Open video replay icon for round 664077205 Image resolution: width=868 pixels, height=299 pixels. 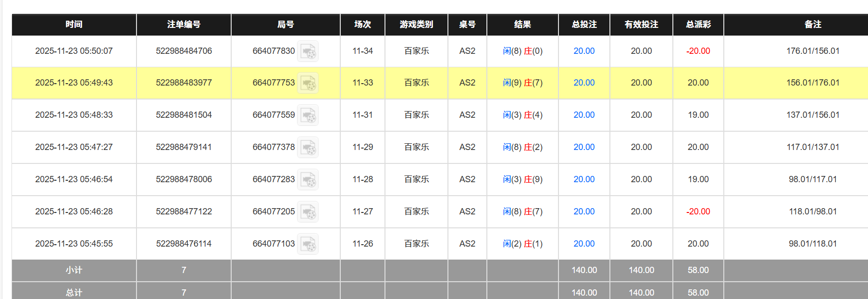(x=308, y=212)
